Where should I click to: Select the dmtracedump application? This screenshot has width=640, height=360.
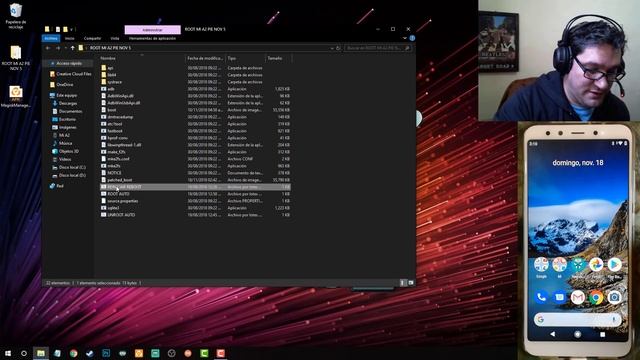(x=196, y=117)
